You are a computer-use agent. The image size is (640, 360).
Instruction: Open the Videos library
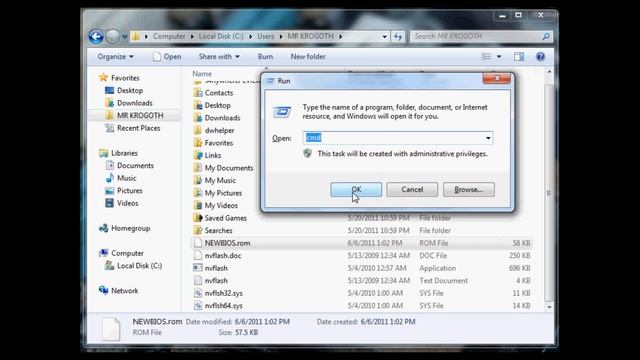point(127,203)
